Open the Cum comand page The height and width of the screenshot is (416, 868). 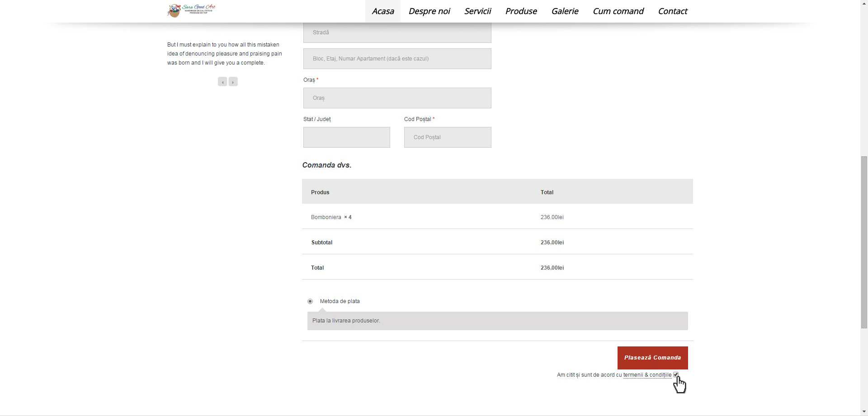[x=618, y=11]
